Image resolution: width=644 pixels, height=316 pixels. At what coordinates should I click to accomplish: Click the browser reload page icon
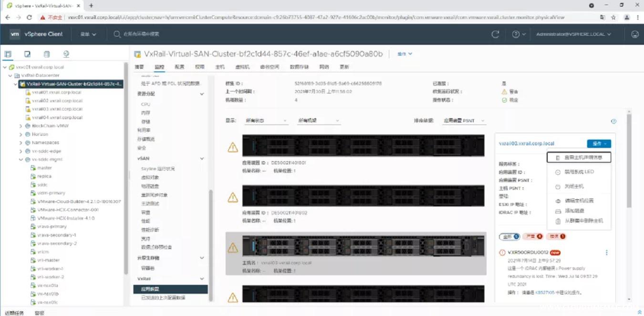29,17
